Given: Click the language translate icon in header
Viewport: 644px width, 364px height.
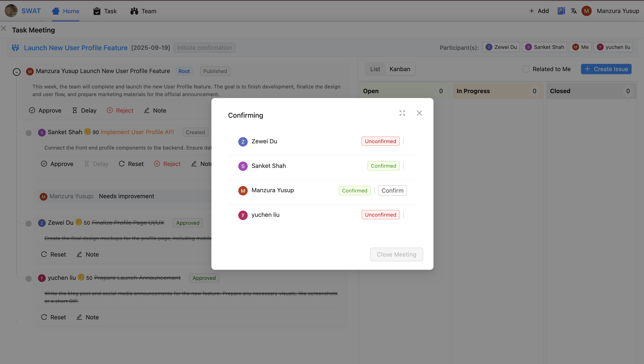Looking at the screenshot, I should 574,11.
